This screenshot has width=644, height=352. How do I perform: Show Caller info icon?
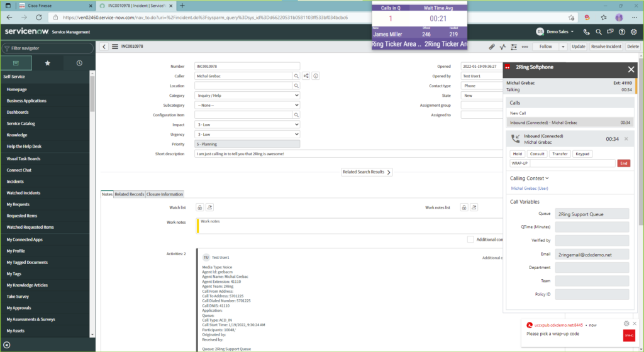click(316, 76)
